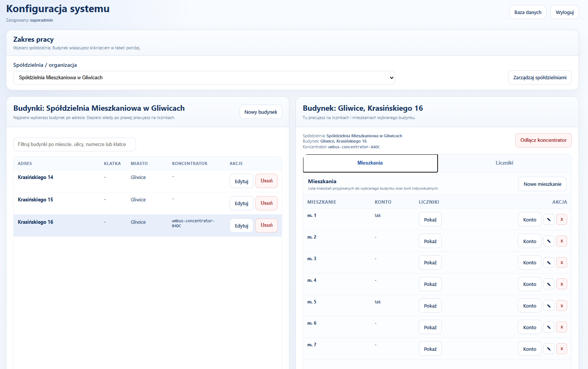Click Odłącz koncentrator
The height and width of the screenshot is (369, 588).
543,140
